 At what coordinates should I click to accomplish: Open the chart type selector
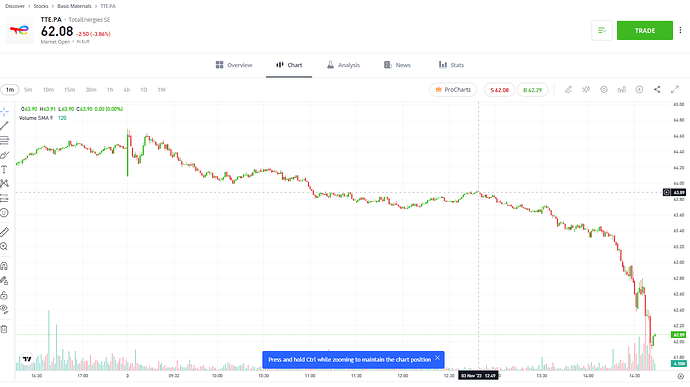point(586,89)
